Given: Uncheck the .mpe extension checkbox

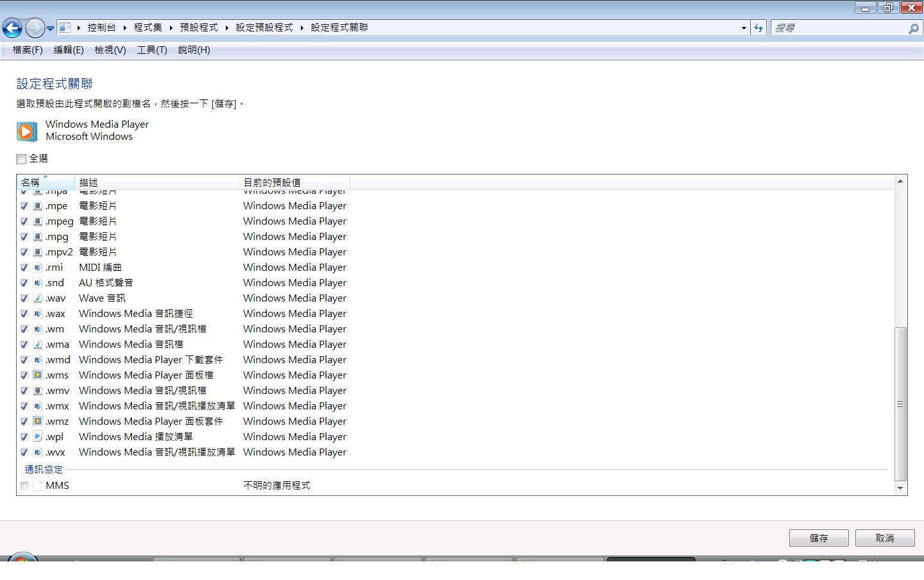Looking at the screenshot, I should [x=24, y=206].
